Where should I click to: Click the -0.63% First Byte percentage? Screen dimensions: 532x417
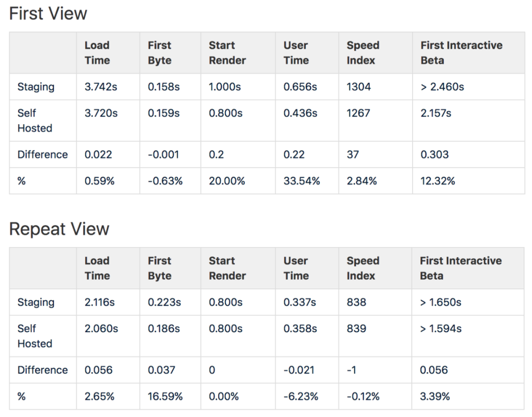pyautogui.click(x=165, y=181)
